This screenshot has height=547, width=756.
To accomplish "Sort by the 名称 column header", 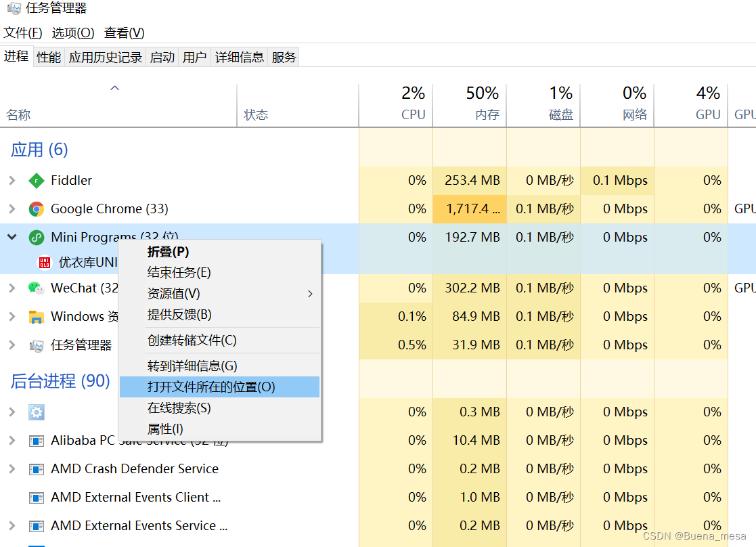I will (x=118, y=106).
